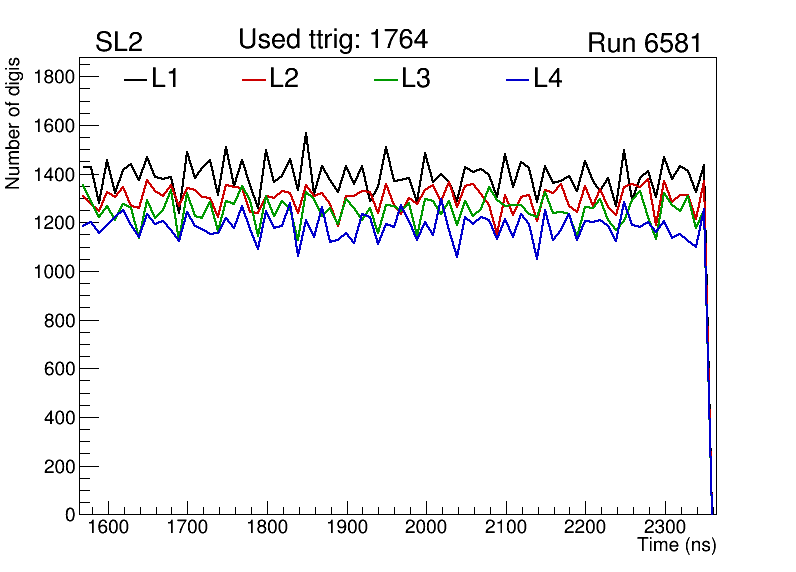Click the 200 tick label on y-axis
This screenshot has height=572, width=796.
[x=59, y=466]
